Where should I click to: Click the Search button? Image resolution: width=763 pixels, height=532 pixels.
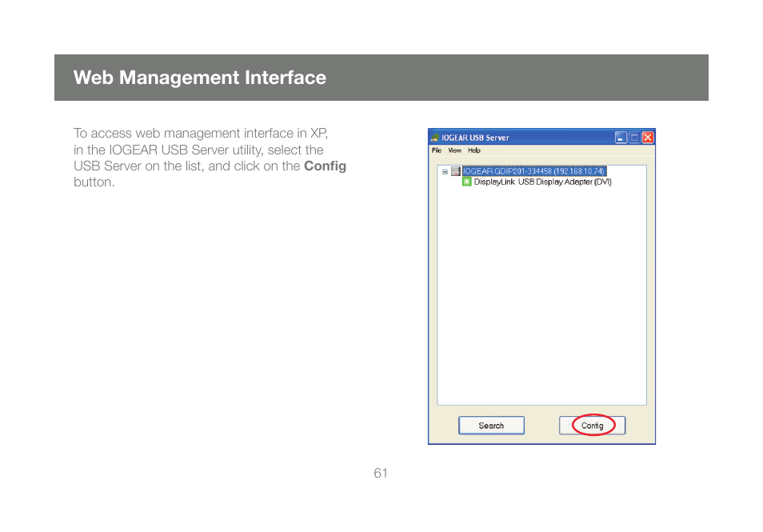[x=492, y=426]
